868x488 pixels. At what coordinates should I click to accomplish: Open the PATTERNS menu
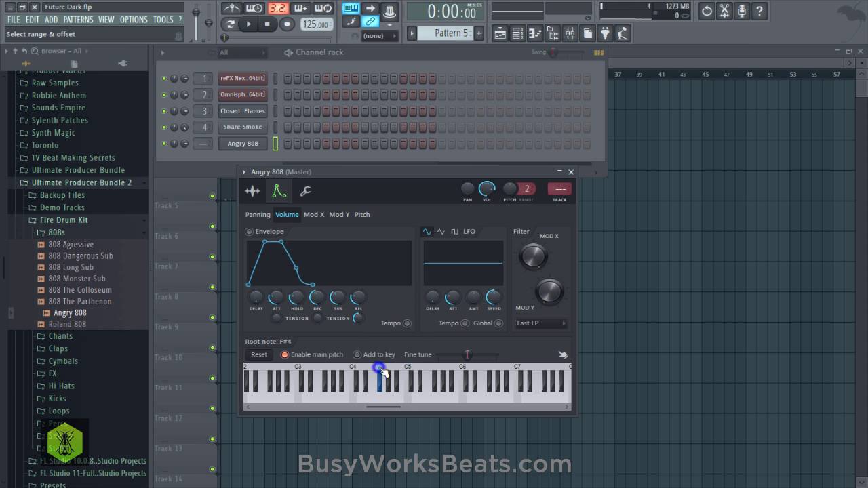78,20
